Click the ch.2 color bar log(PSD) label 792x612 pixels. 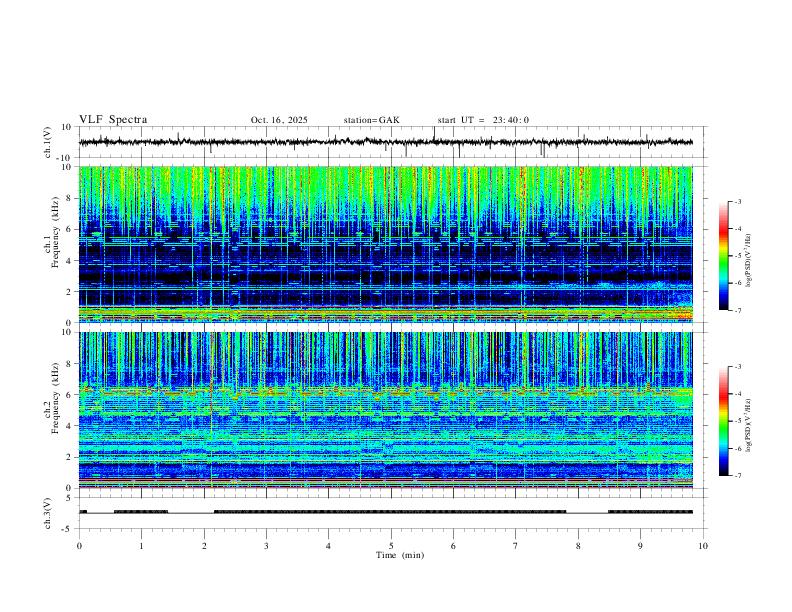point(749,425)
